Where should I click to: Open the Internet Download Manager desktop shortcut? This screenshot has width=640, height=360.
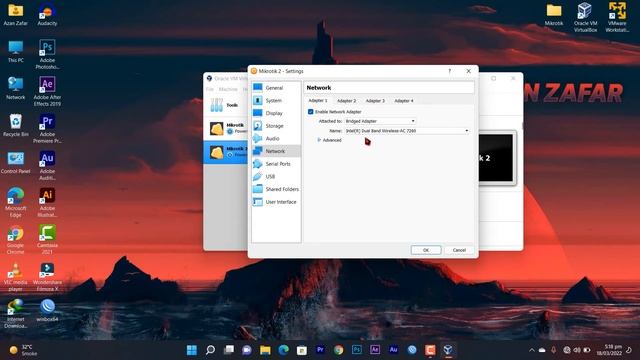tap(16, 313)
